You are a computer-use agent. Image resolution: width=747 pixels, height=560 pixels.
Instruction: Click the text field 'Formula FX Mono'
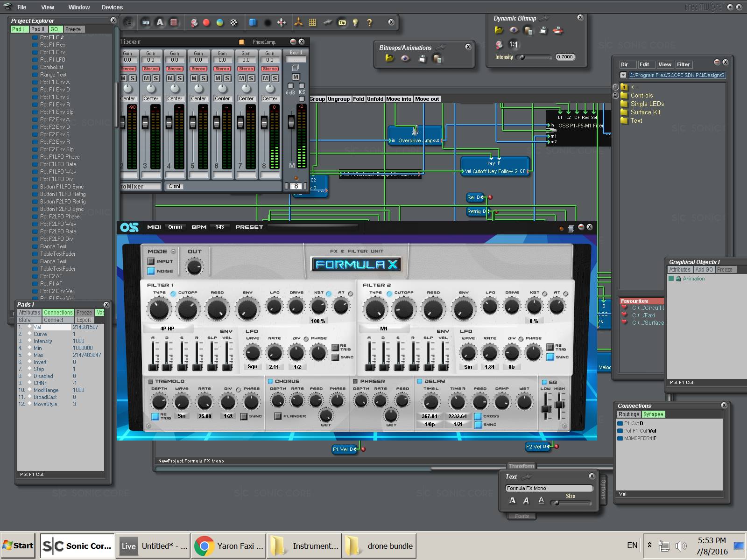(549, 488)
